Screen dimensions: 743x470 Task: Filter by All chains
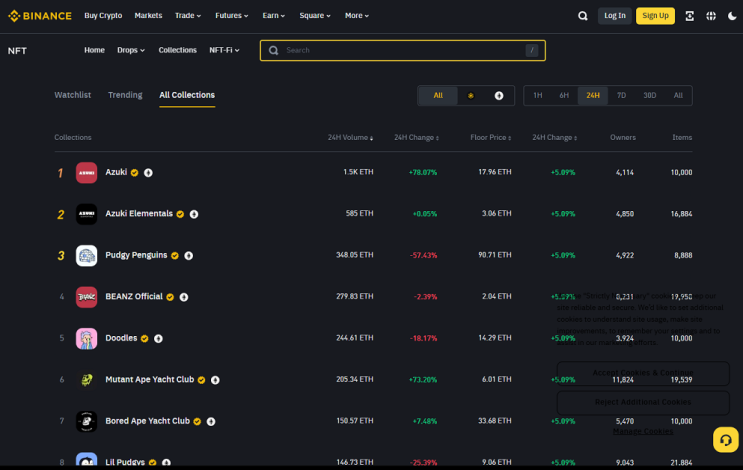(x=438, y=96)
